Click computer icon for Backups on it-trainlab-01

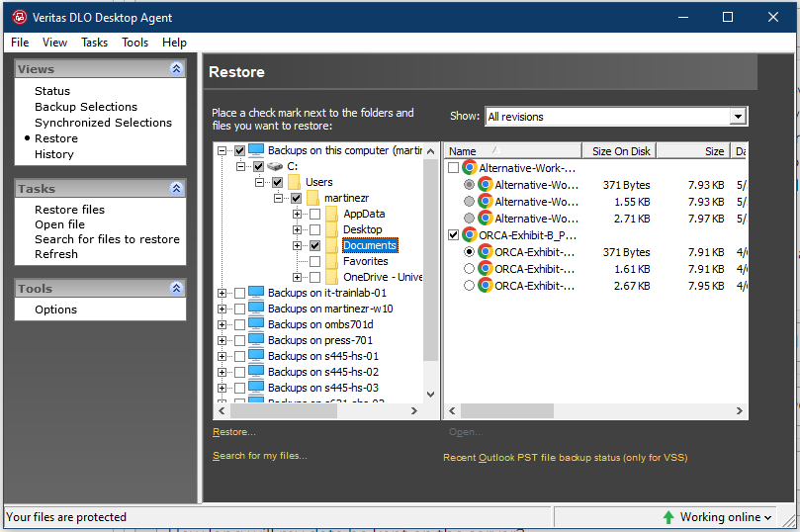pos(255,293)
